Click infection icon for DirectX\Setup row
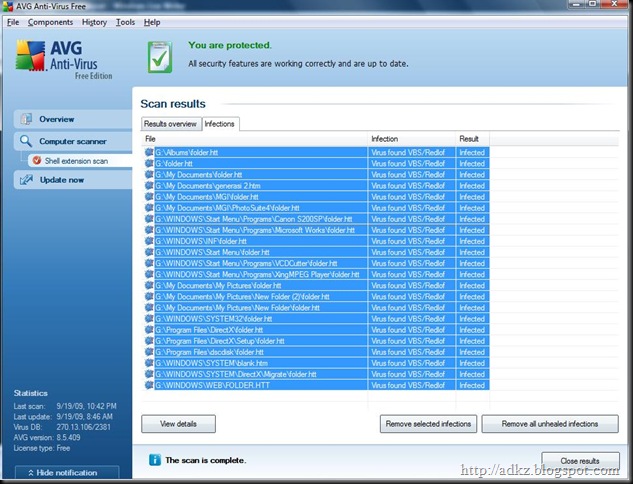This screenshot has width=633, height=484. (x=149, y=341)
